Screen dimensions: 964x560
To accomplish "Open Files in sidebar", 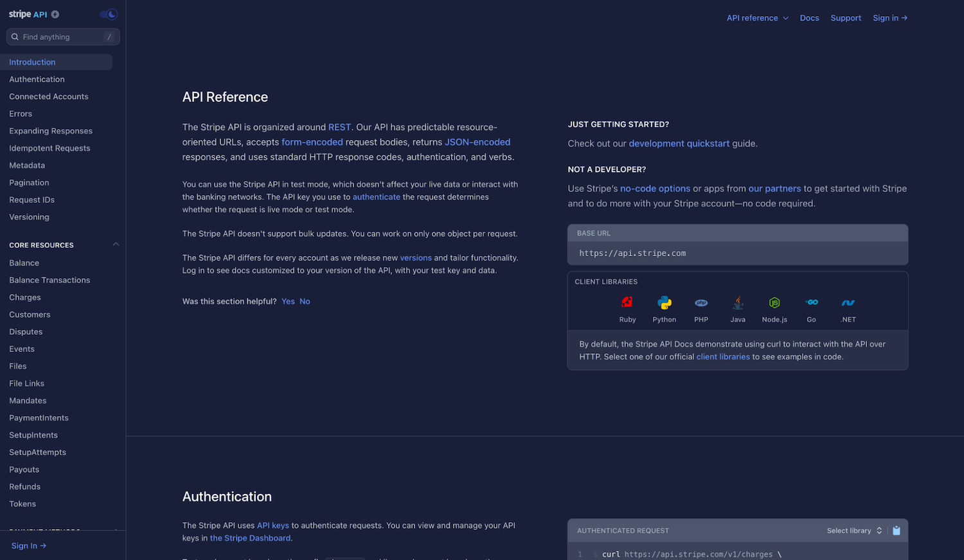I will (18, 366).
